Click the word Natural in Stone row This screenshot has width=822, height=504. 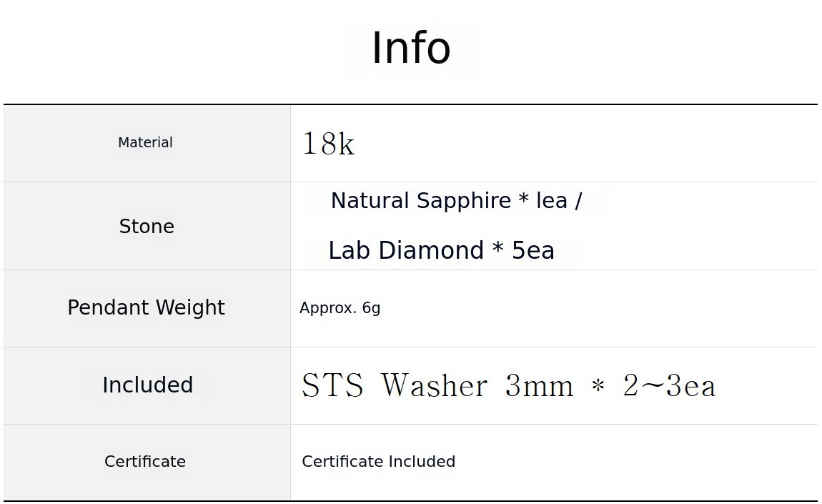370,201
